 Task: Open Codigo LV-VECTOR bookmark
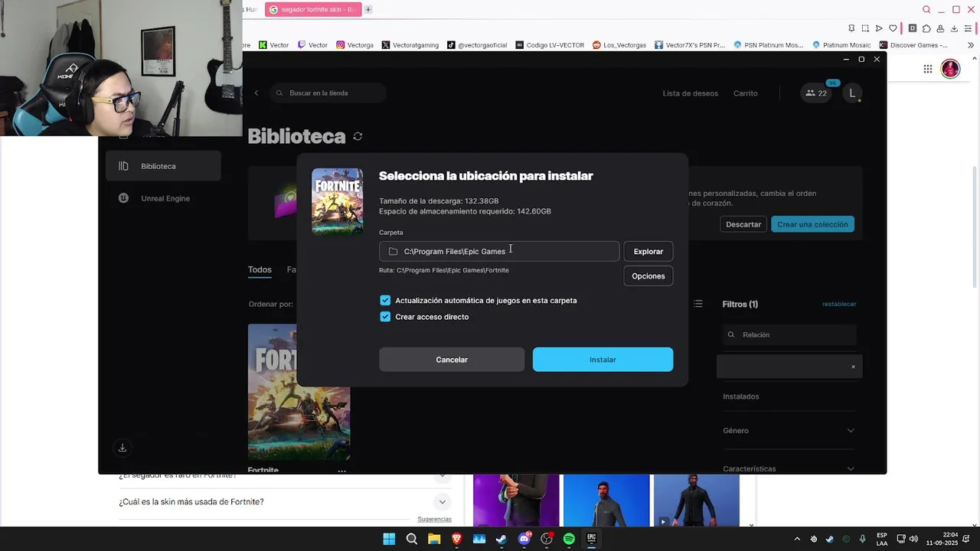point(550,45)
